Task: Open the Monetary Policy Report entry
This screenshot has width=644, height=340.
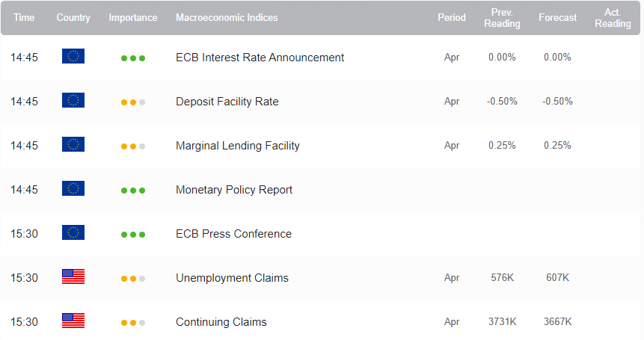Action: 234,190
